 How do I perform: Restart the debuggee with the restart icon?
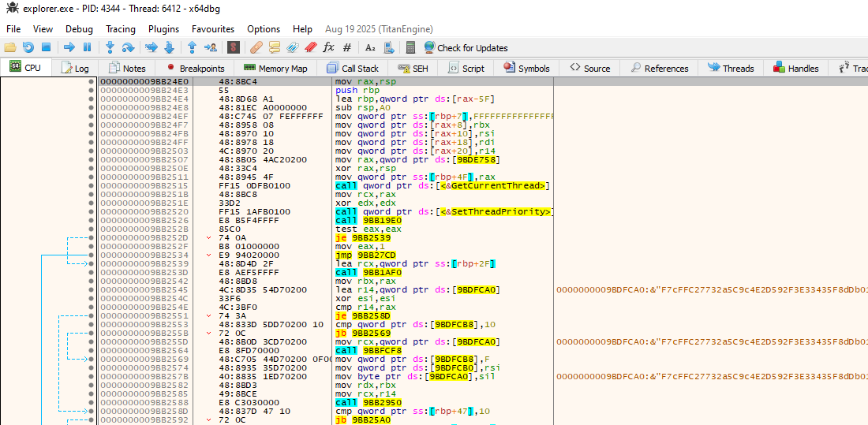[x=28, y=47]
